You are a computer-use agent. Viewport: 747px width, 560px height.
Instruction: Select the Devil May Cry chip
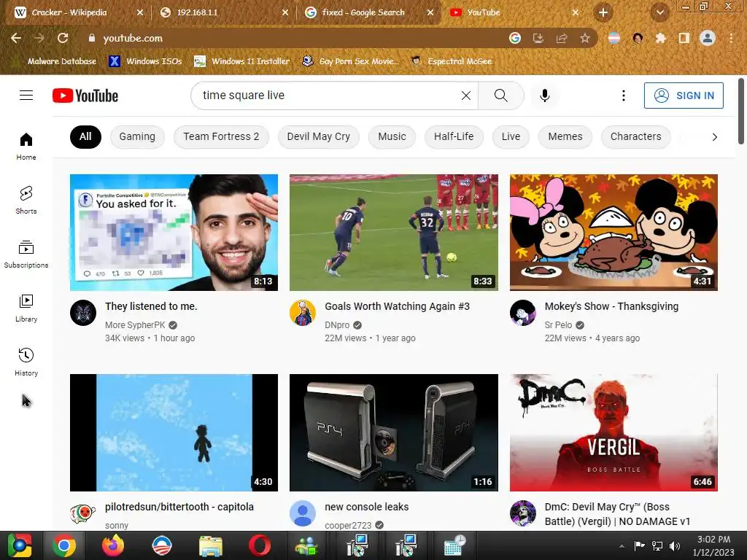[x=318, y=136]
